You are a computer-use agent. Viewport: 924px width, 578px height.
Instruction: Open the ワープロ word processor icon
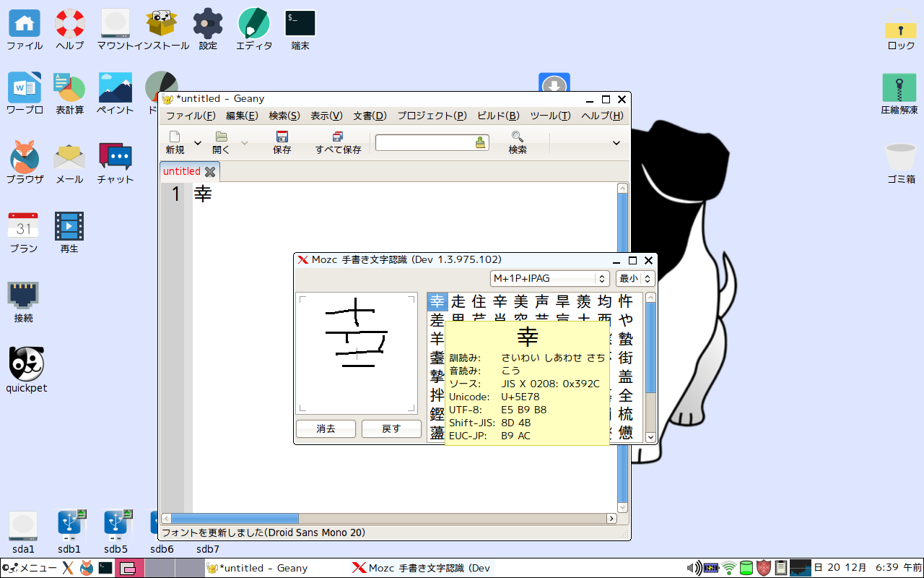(24, 87)
